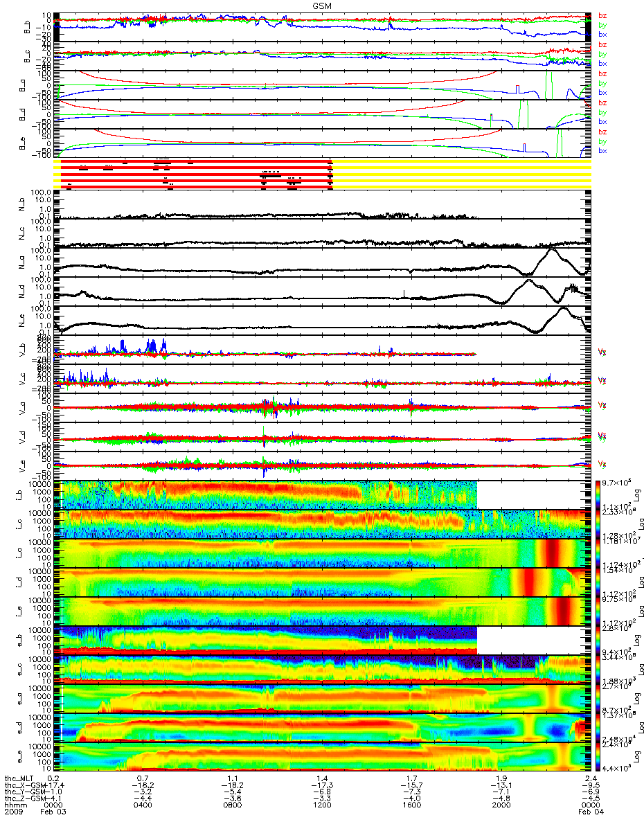Pick the V_a velocity panel label

click(23, 409)
